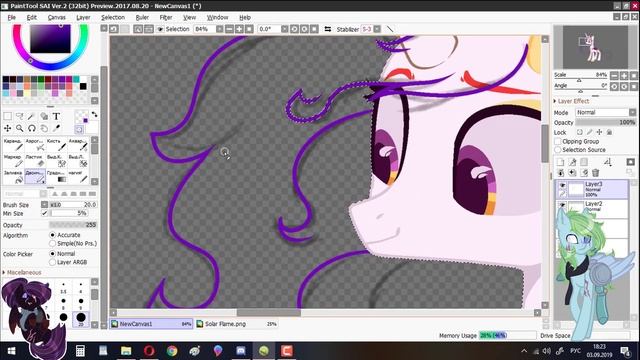Create a new layer in the layer panel
Screen dimensions: 640x360
click(561, 162)
